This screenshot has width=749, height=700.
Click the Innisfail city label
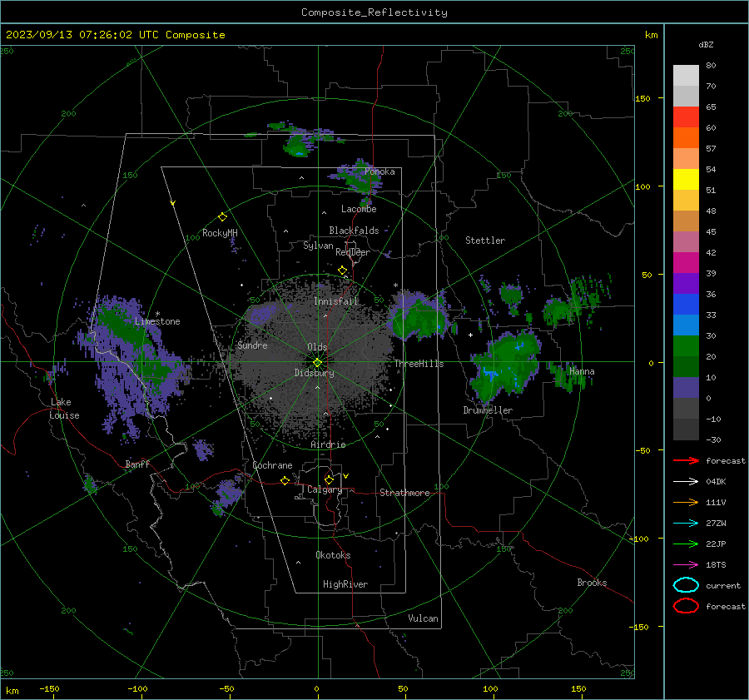336,301
